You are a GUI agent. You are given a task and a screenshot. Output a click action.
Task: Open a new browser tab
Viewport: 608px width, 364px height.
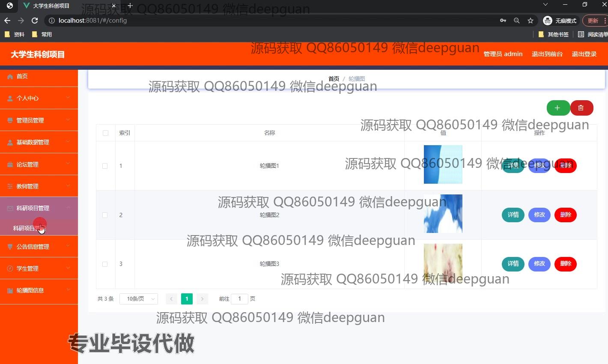(130, 6)
